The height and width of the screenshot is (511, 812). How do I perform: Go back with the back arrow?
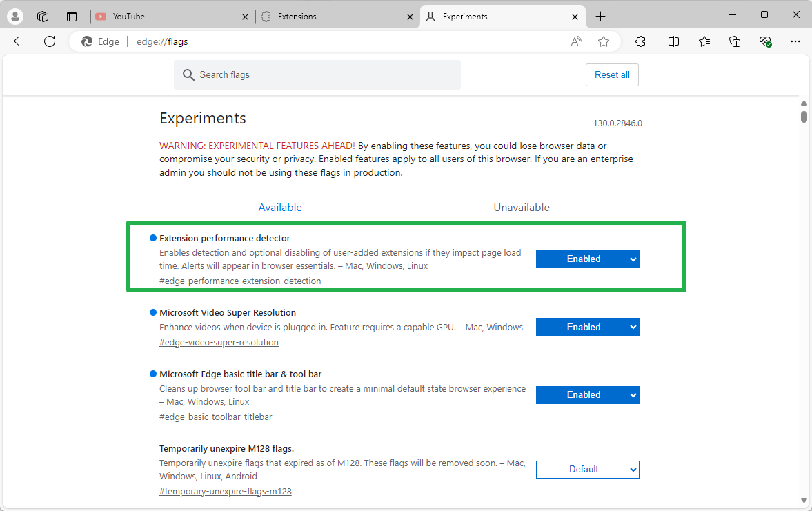19,41
